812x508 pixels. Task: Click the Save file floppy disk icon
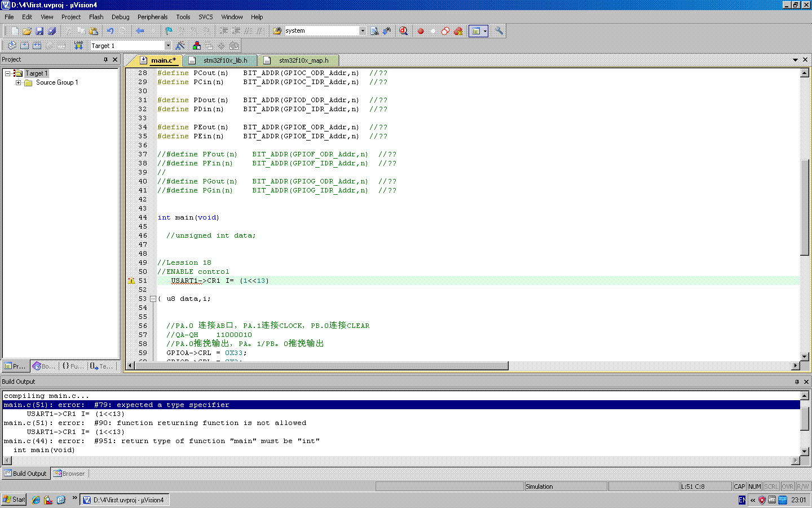39,31
